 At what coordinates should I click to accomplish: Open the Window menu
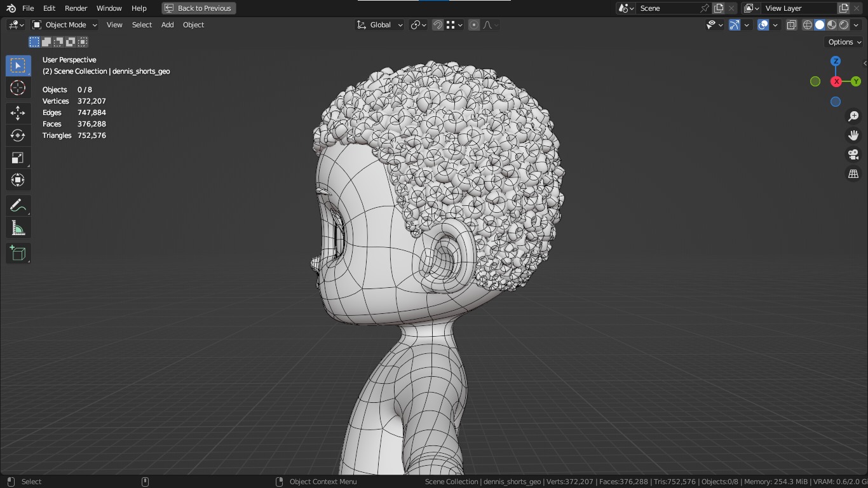coord(109,8)
